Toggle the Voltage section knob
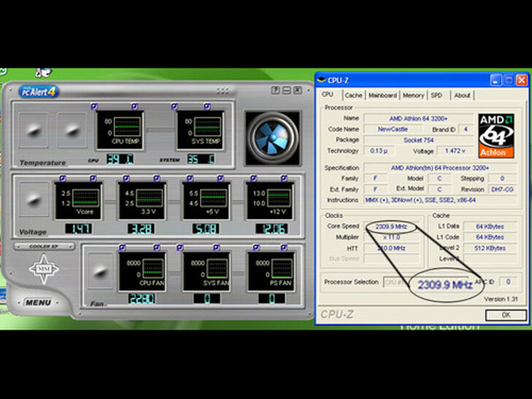 coord(34,199)
